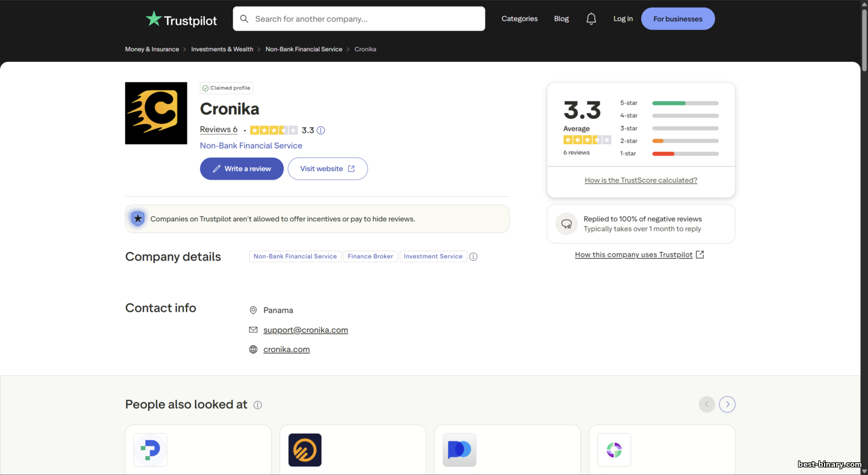The height and width of the screenshot is (475, 868).
Task: Click info icon next to category tags
Action: coord(473,257)
